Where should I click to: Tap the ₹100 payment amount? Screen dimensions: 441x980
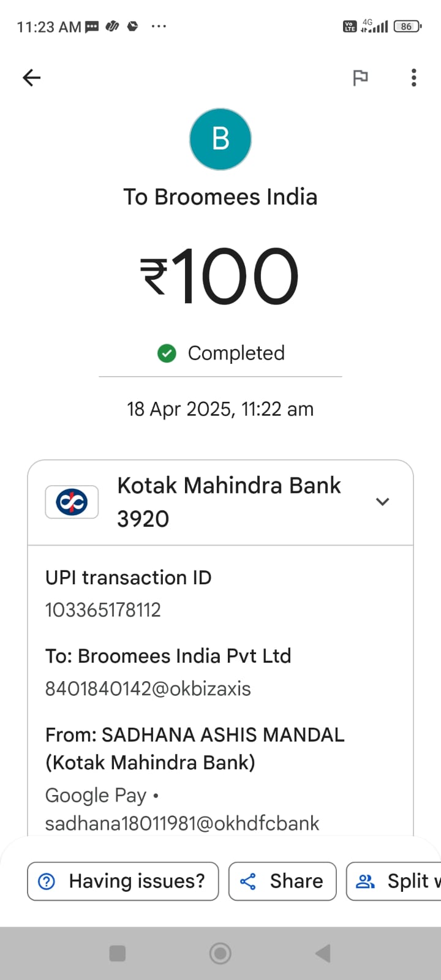(x=220, y=276)
